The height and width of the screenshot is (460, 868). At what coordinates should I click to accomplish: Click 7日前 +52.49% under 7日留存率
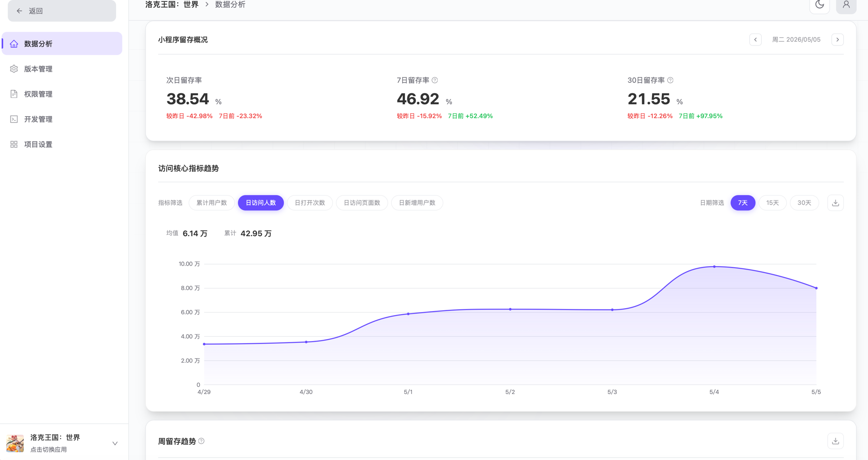point(470,116)
